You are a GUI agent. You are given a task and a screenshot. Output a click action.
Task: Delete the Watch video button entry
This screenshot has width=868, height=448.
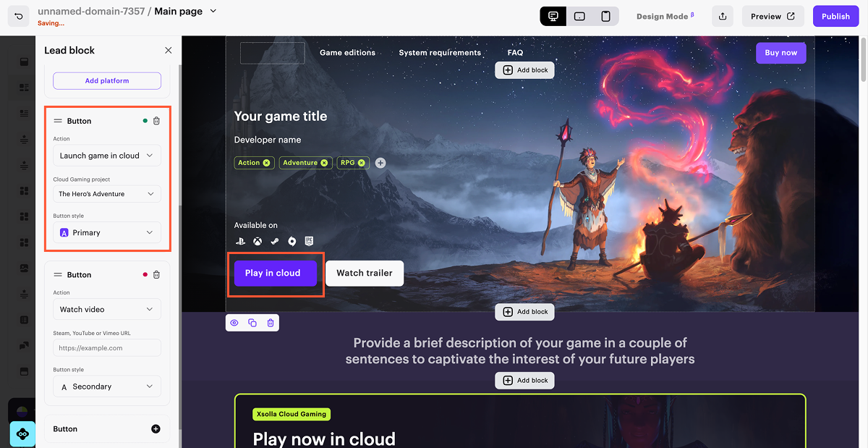(x=156, y=275)
